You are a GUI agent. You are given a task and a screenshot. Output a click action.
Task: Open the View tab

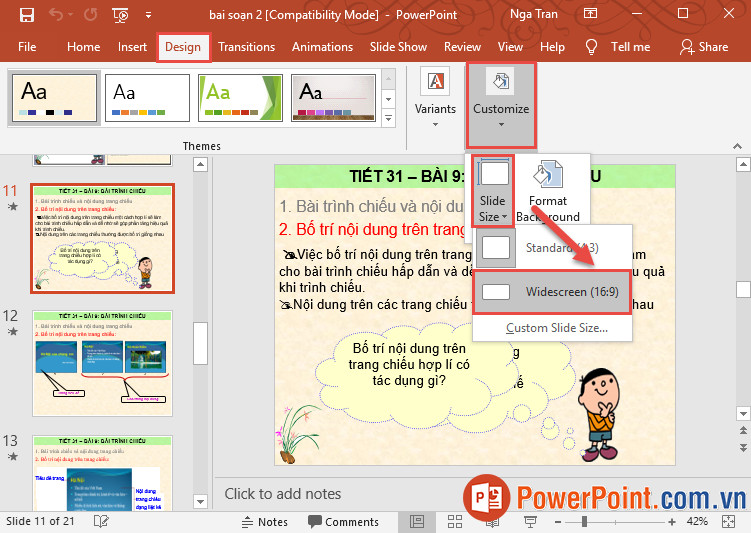[510, 47]
